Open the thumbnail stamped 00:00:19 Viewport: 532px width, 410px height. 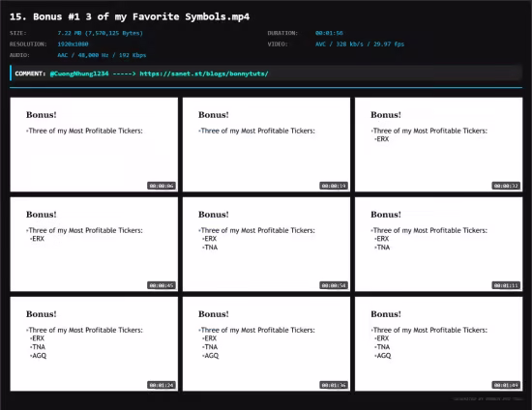click(266, 144)
